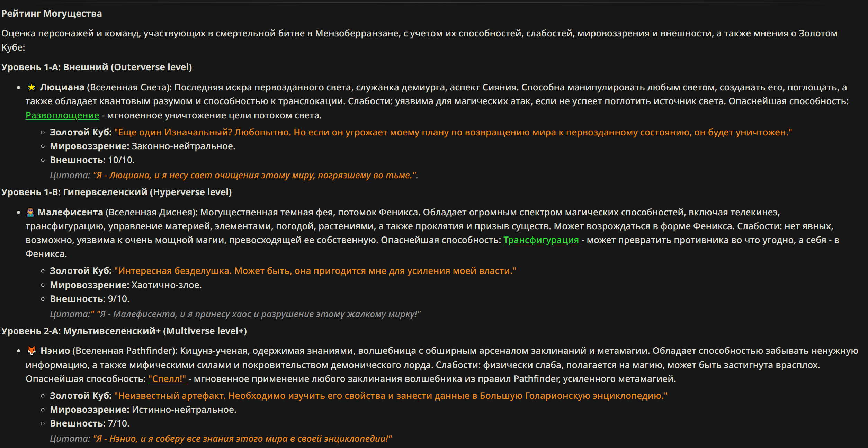Click the bold name Малефисента
868x448 pixels.
point(70,212)
